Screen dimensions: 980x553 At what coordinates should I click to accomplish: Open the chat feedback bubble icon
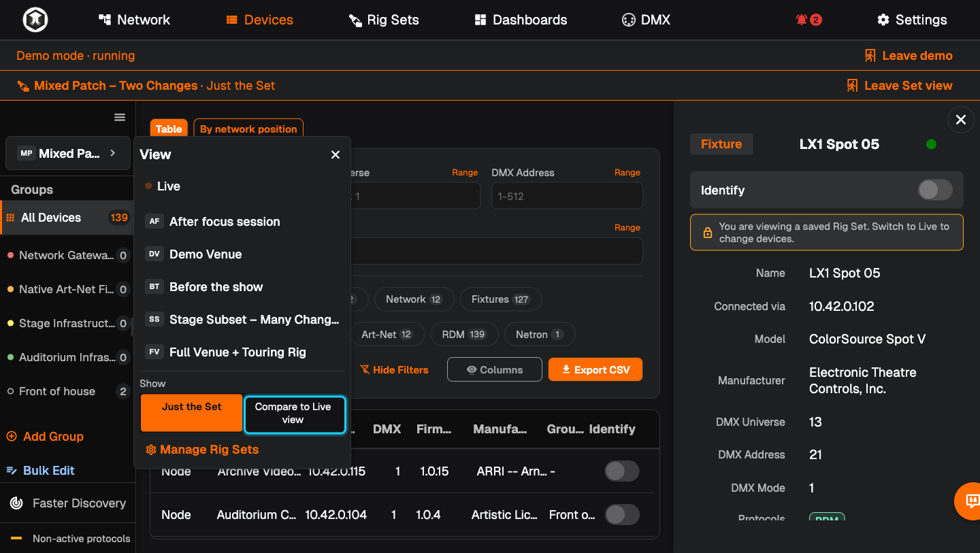[x=972, y=501]
